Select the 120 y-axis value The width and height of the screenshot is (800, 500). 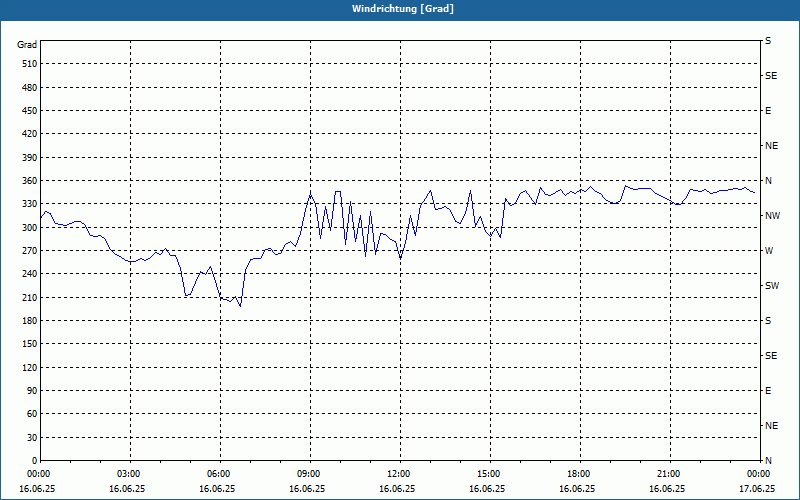[30, 367]
